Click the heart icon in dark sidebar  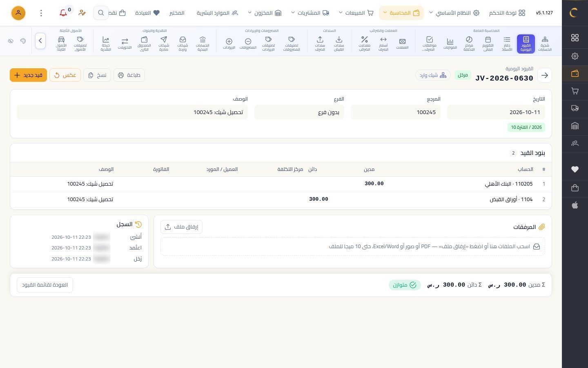point(575,169)
